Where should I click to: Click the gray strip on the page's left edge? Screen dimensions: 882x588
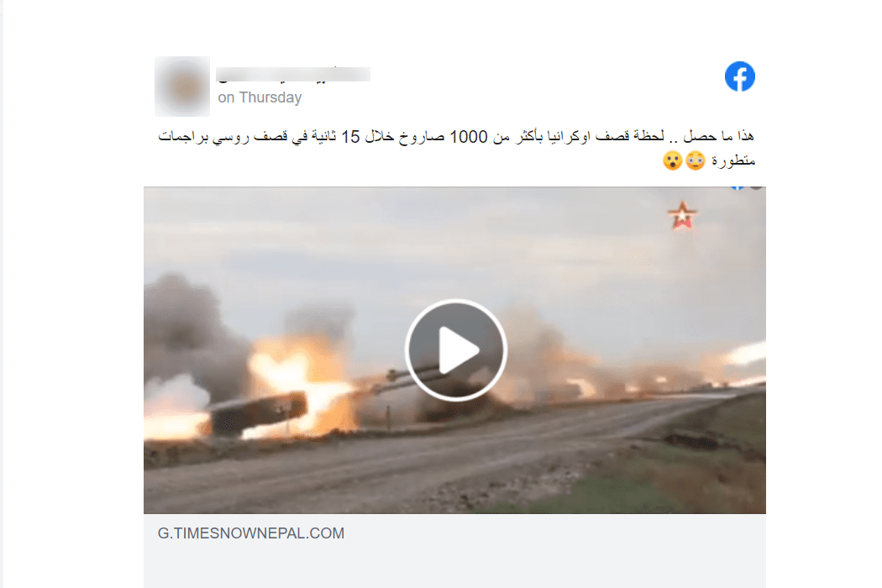(x=2, y=294)
